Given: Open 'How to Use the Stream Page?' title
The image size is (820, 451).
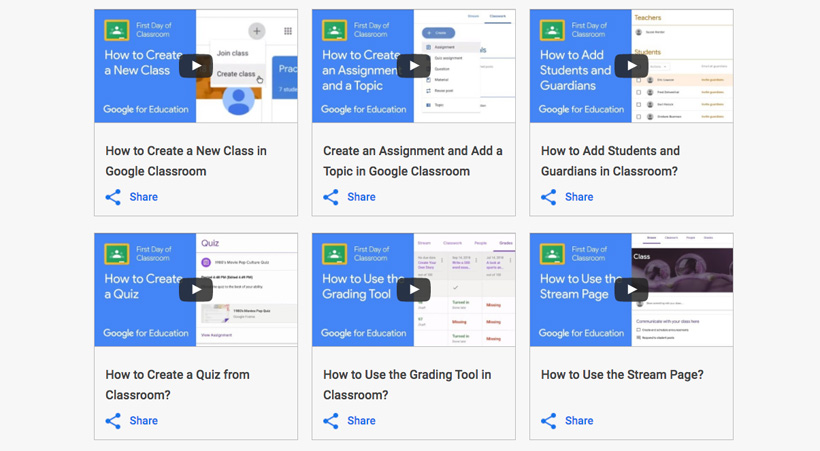Looking at the screenshot, I should [622, 375].
